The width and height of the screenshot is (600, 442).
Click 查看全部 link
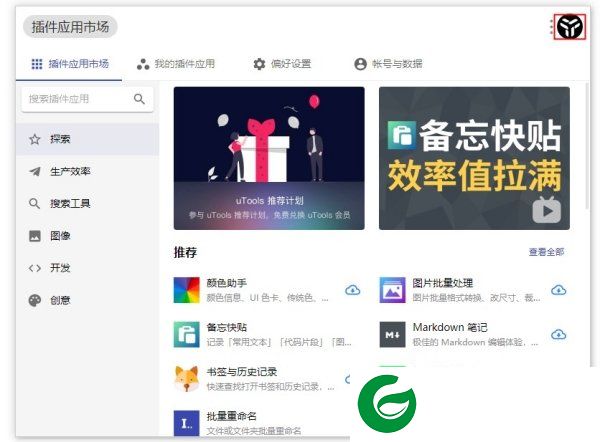click(546, 252)
